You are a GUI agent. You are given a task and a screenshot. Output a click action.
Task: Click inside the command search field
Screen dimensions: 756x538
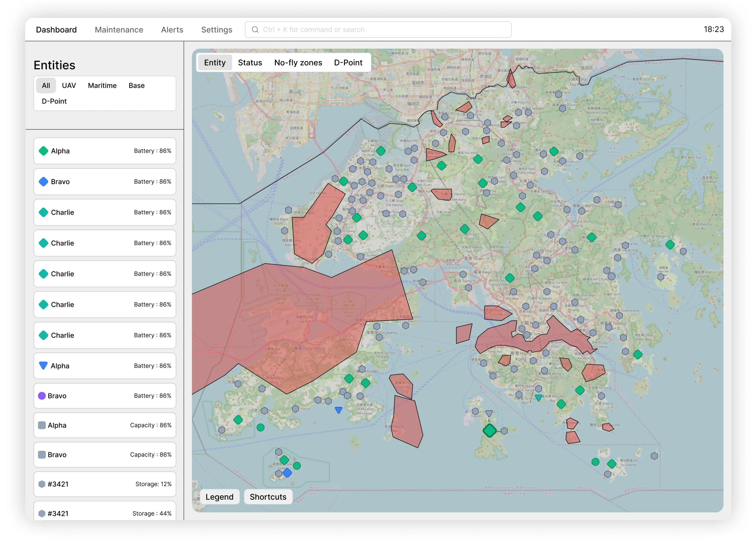click(x=377, y=29)
